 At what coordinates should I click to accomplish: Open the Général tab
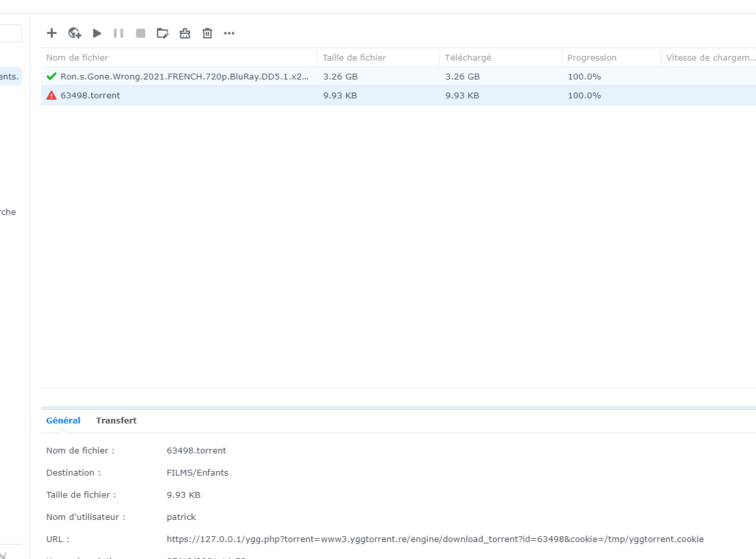point(63,420)
